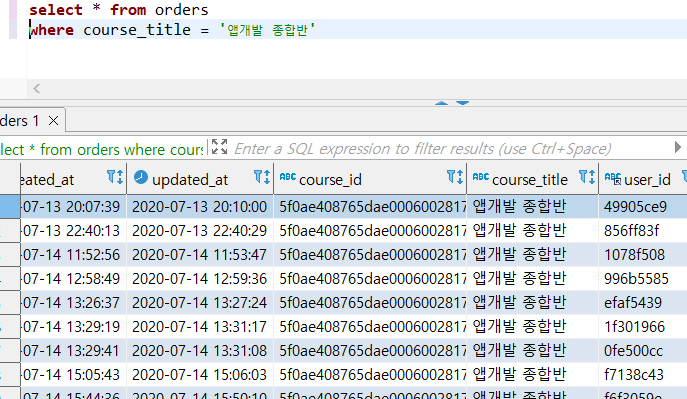Screen dimensions: 687x399
Task: Select created_at cell 07-14 11:52:56
Action: click(x=73, y=254)
